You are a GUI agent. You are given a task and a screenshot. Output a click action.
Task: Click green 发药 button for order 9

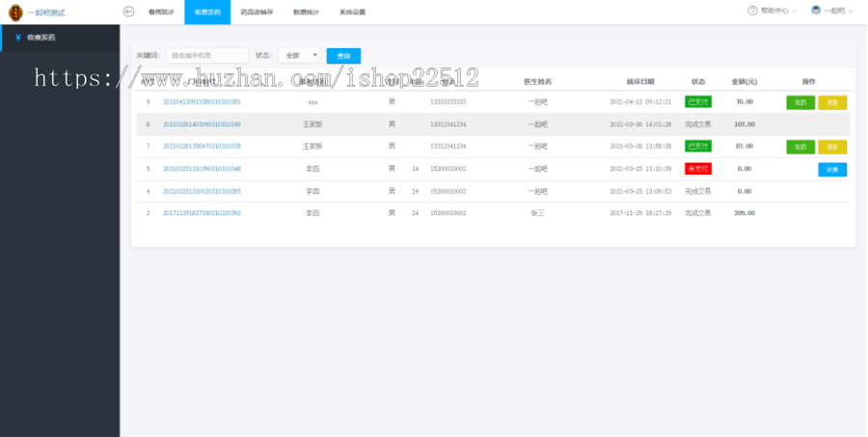tap(800, 102)
